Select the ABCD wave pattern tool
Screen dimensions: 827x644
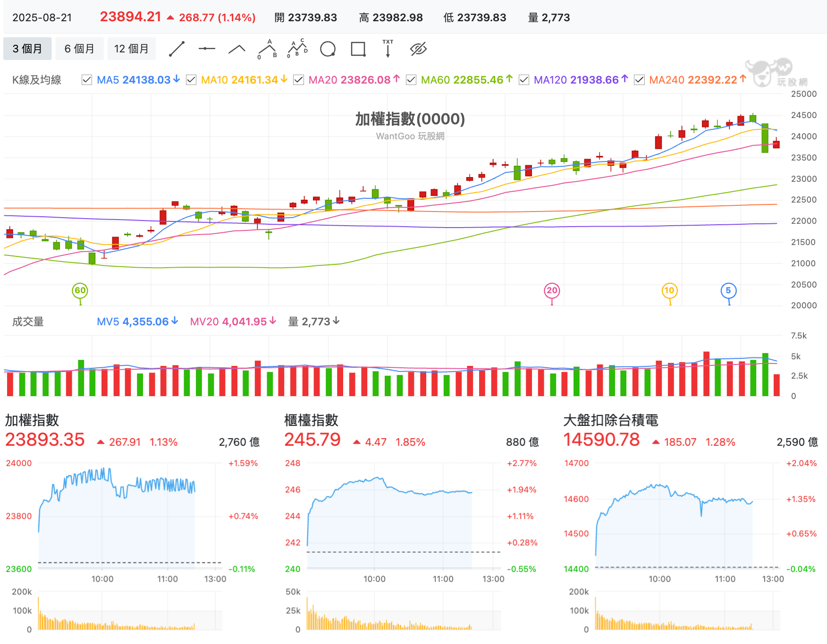(x=297, y=49)
